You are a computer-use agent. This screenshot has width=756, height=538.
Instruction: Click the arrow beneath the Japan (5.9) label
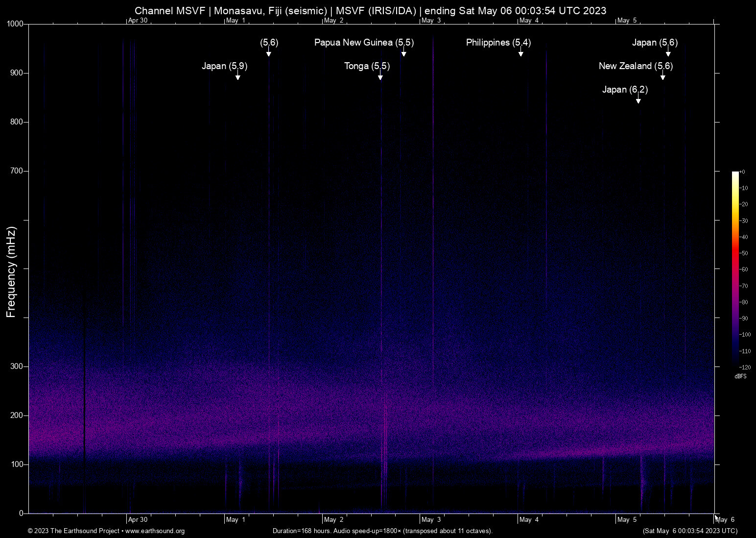(238, 76)
